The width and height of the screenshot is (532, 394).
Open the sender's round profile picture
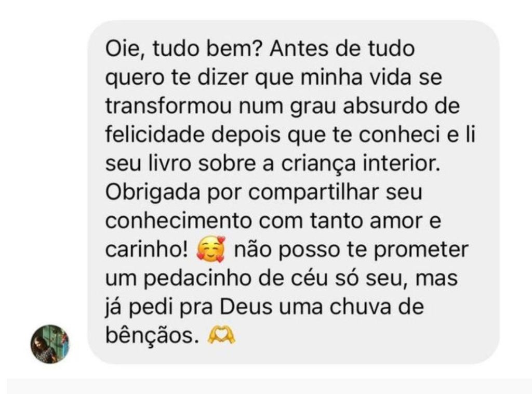coord(50,344)
